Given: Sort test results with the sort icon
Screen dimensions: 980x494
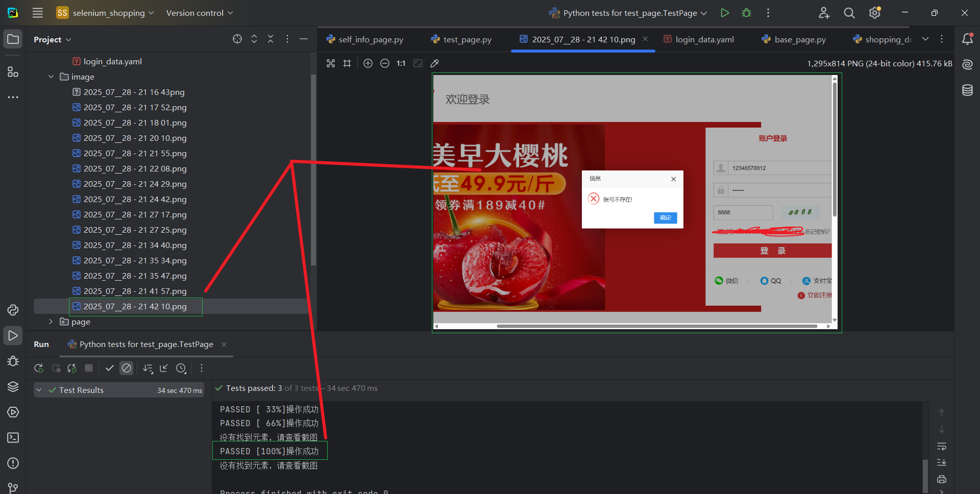Looking at the screenshot, I should coord(148,368).
